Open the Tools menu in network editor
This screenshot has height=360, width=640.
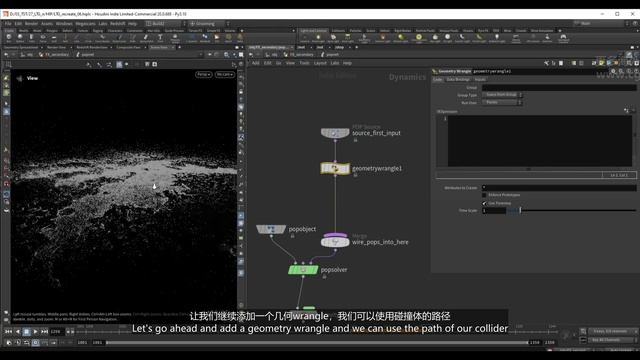tap(304, 63)
